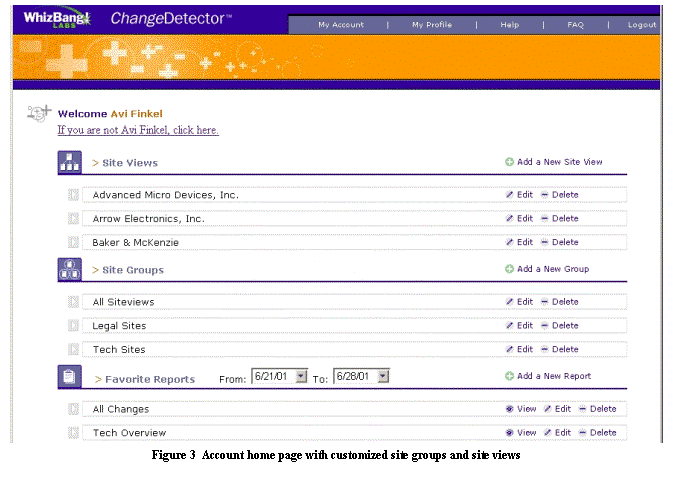Open the Site Views section icon
The width and height of the screenshot is (674, 478).
pos(70,162)
